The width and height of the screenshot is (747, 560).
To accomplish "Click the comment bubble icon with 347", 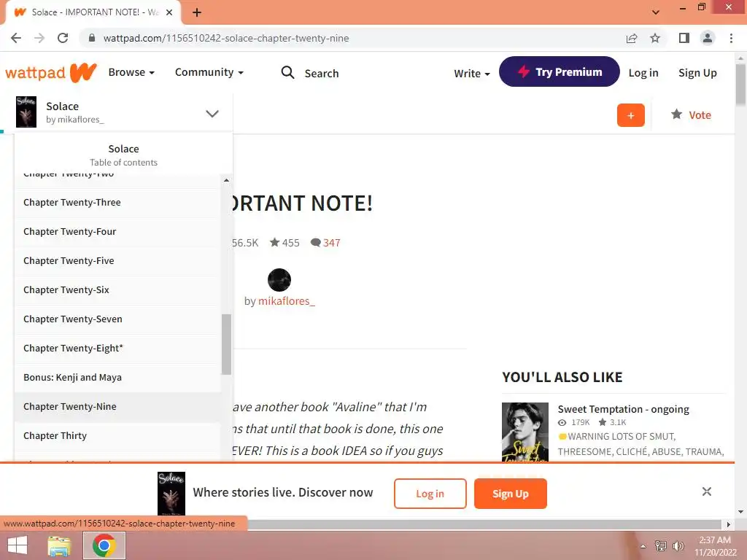I will [x=315, y=242].
